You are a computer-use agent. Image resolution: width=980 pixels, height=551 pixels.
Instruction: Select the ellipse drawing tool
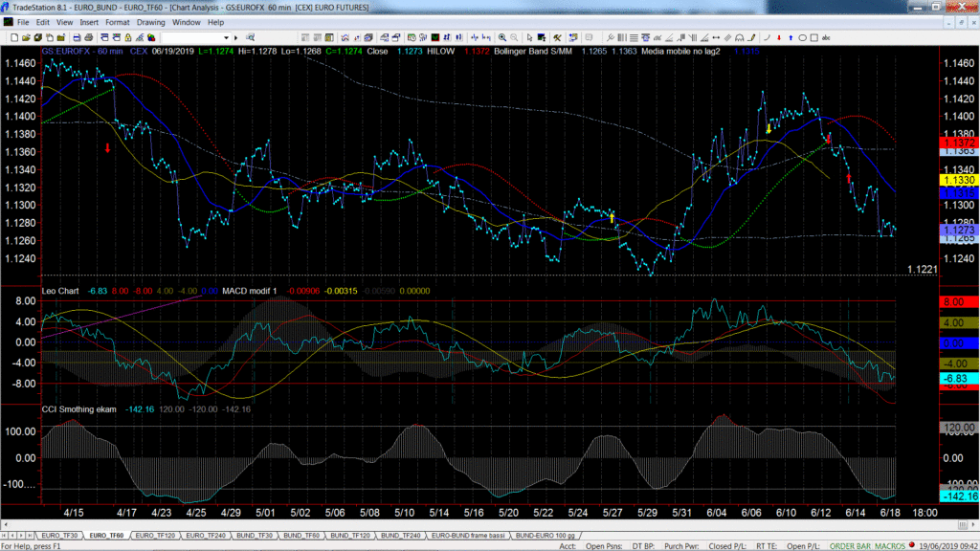(x=803, y=37)
